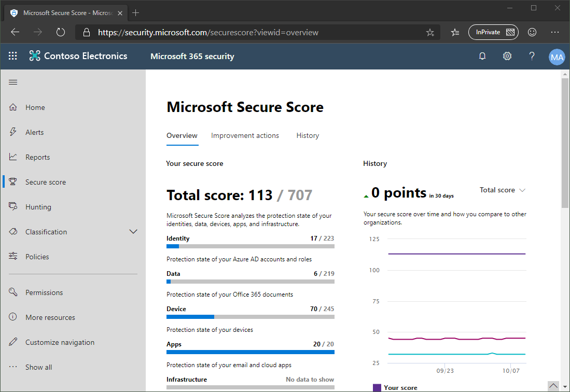Click the InPrivate browser indicator
Viewport: 570px width, 392px height.
(493, 32)
